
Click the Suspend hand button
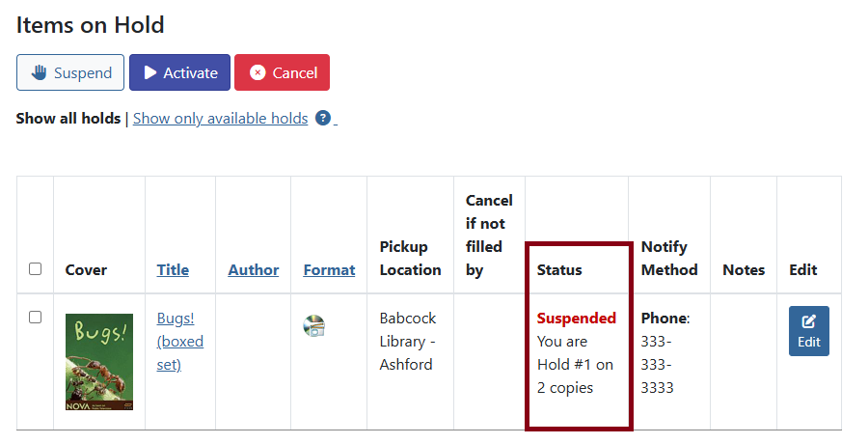[70, 72]
